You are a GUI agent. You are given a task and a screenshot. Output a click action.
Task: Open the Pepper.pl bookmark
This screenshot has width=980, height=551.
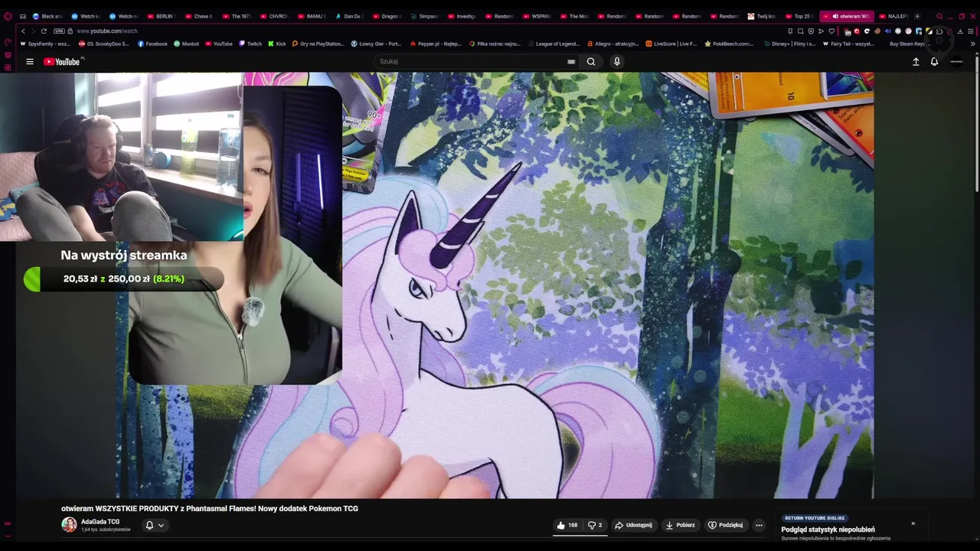click(436, 44)
